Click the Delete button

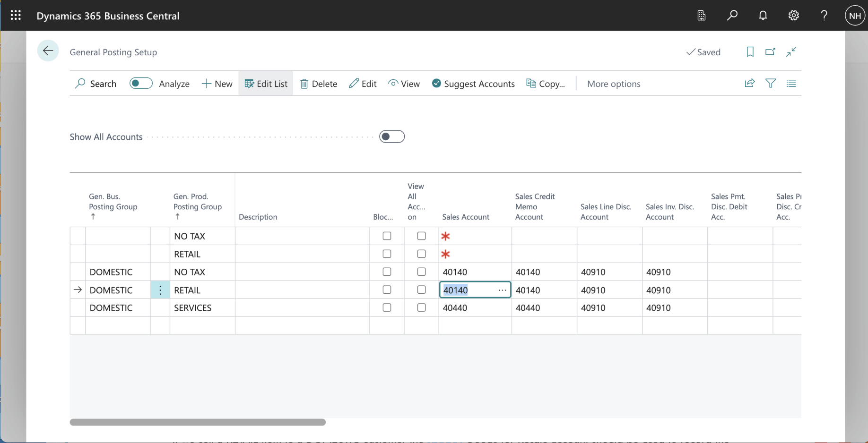click(x=319, y=84)
